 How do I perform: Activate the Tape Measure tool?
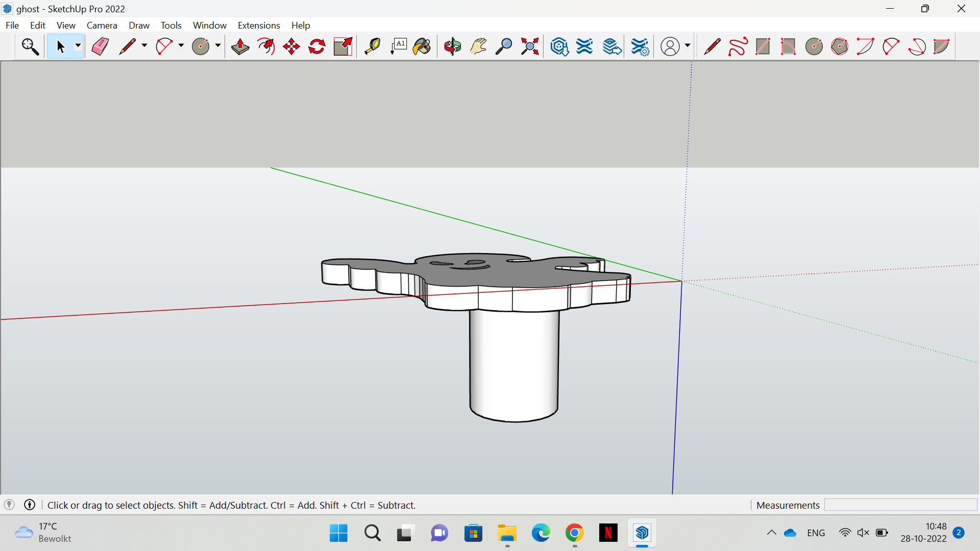pyautogui.click(x=372, y=46)
